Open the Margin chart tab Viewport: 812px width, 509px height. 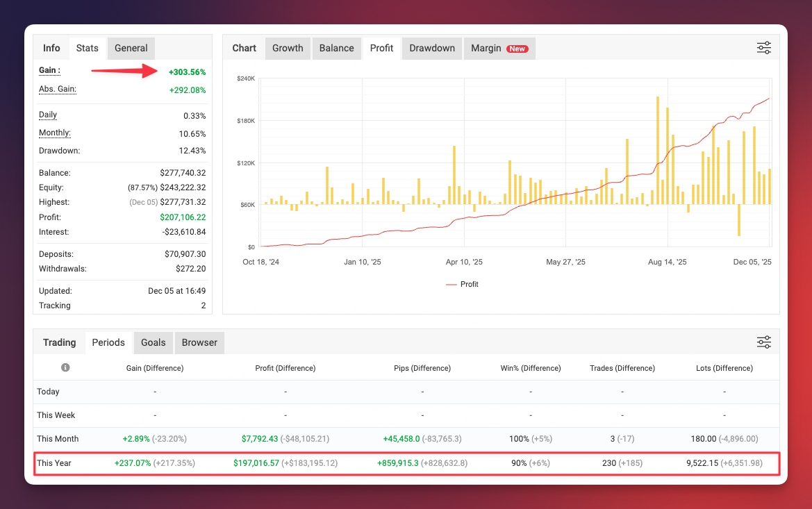[486, 48]
